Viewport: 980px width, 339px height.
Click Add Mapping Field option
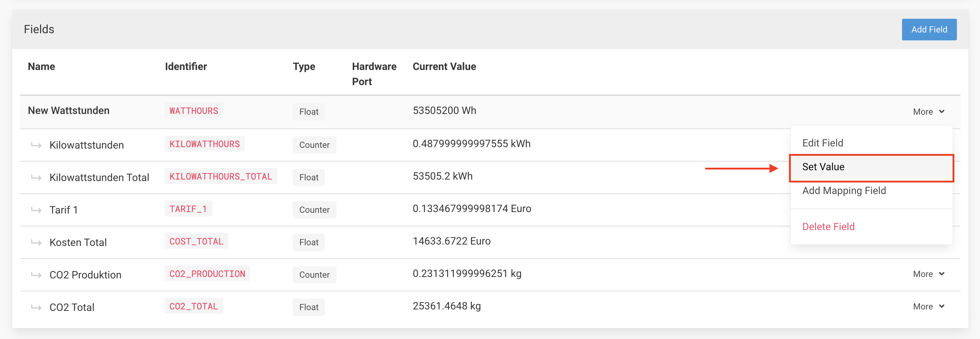[844, 190]
